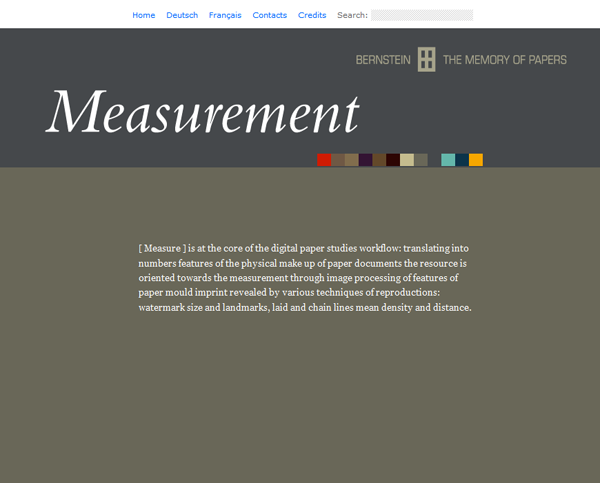600x483 pixels.
Task: Pick the dark navy blue swatch
Action: click(x=462, y=160)
